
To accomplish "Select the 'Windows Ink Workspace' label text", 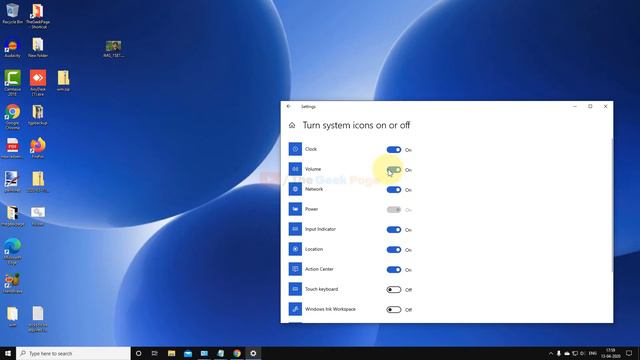I will (330, 309).
